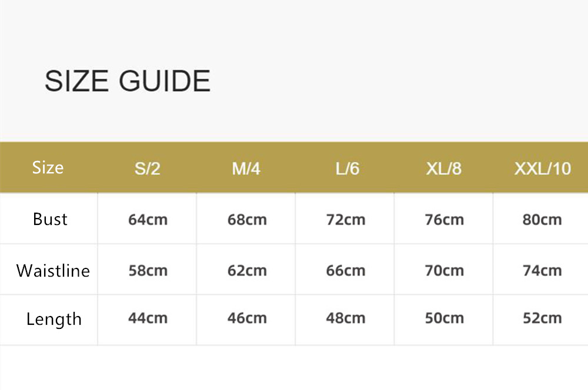Click the 74cm waistline measurement
Screen dimensions: 588x390
coord(542,271)
